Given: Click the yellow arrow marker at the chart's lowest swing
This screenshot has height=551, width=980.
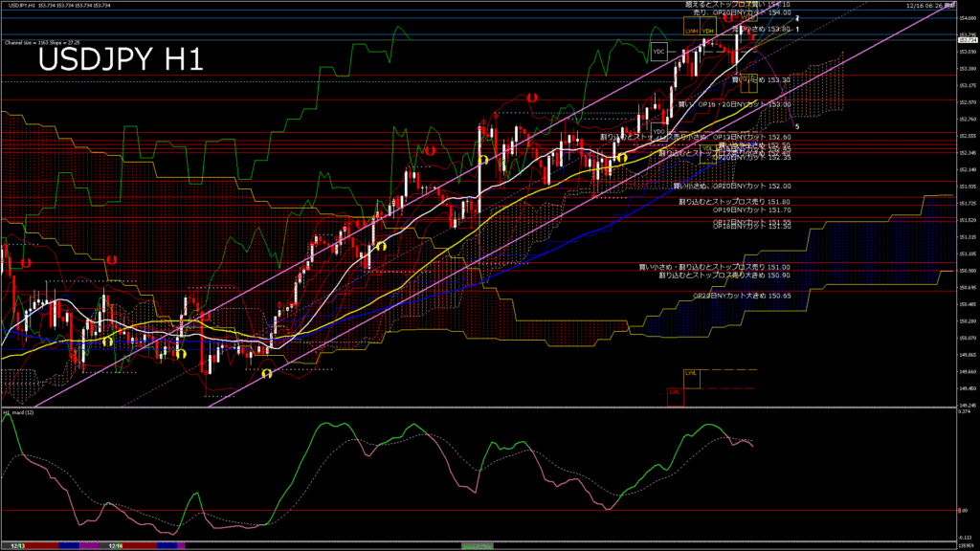Looking at the screenshot, I should 266,374.
